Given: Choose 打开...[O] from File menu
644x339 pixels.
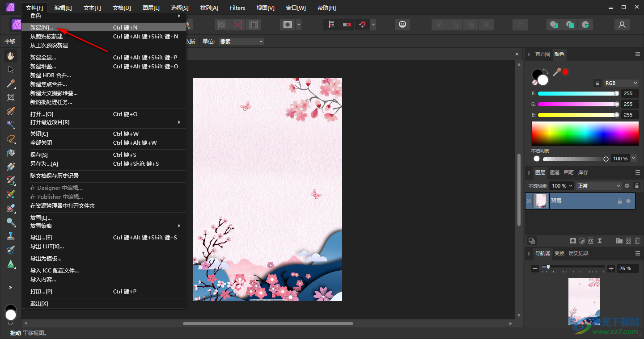Looking at the screenshot, I should [104, 114].
